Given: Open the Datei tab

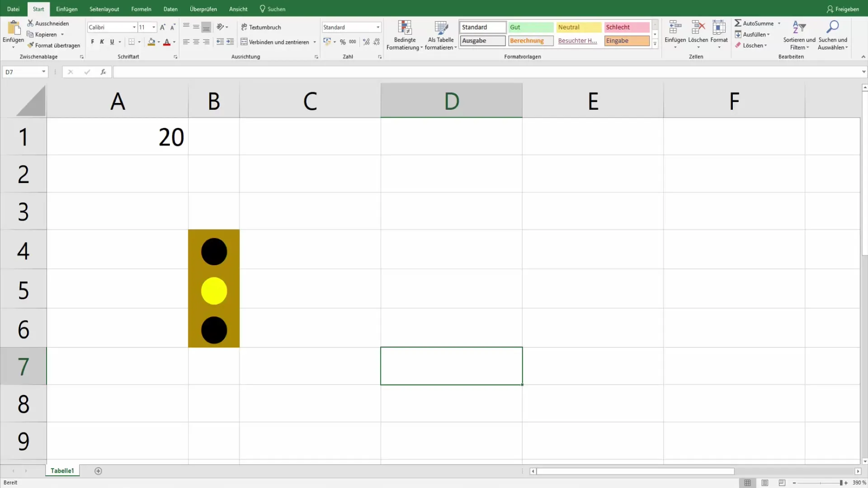Looking at the screenshot, I should pos(13,9).
